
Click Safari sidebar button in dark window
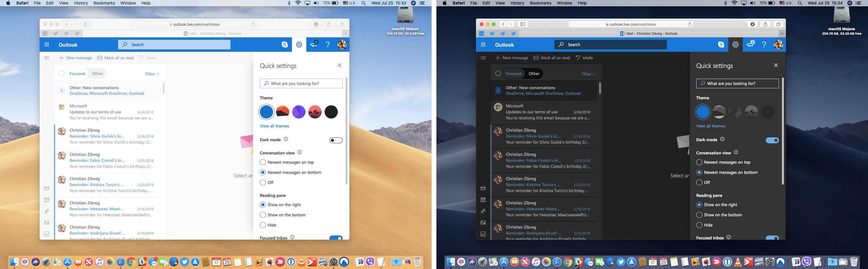point(523,24)
